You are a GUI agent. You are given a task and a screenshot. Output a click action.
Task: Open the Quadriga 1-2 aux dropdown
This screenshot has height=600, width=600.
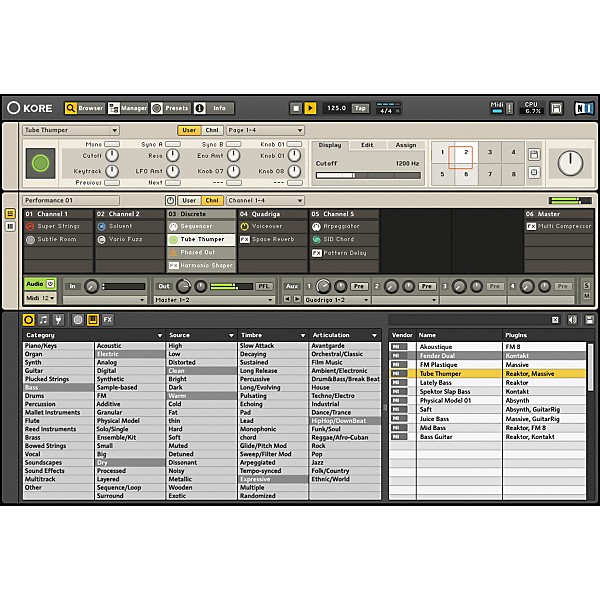337,300
